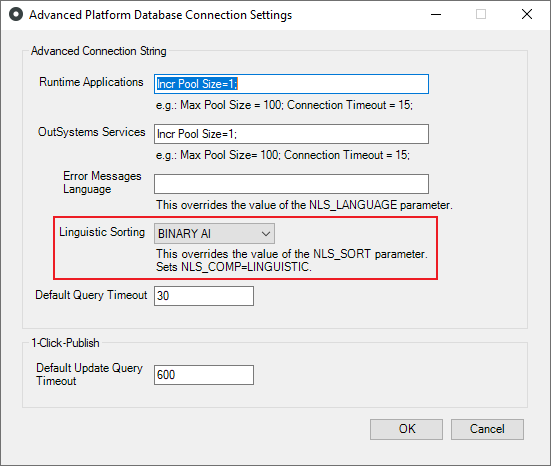The width and height of the screenshot is (551, 466).
Task: Click the NLS_LANGUAGE parameter hint text
Action: (304, 205)
